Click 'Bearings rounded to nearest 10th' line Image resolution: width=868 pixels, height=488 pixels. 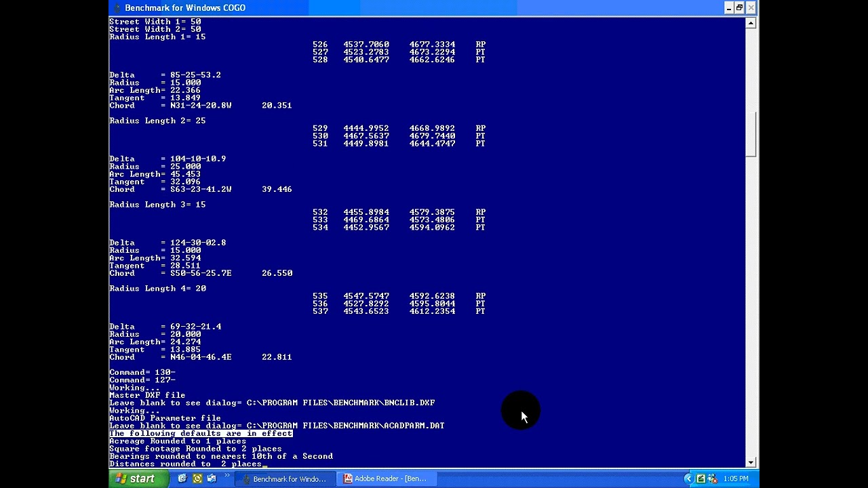coord(221,457)
